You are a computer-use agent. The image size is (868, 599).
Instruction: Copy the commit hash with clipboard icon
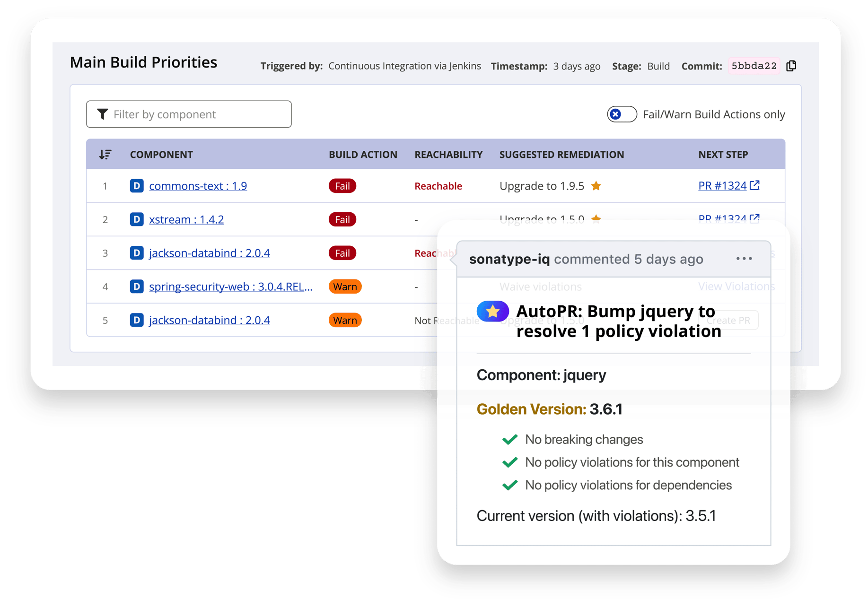(791, 66)
